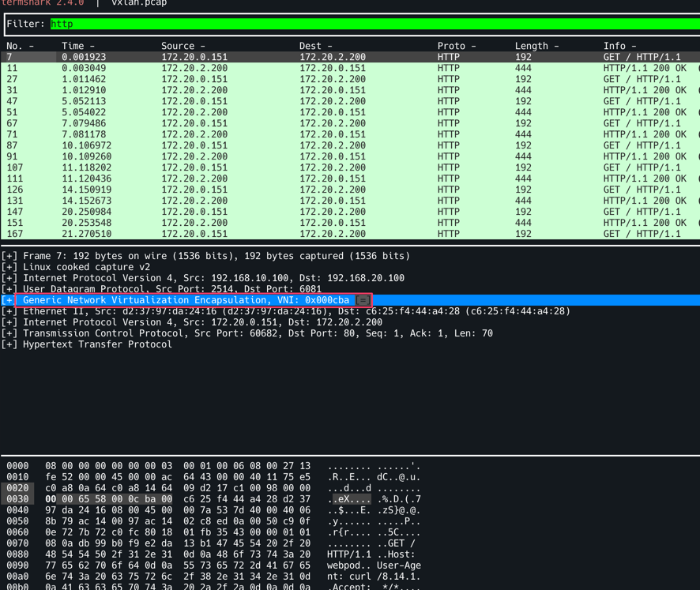This screenshot has width=700, height=590.
Task: Expand the Linux cooked capture v2 node
Action: click(x=9, y=267)
